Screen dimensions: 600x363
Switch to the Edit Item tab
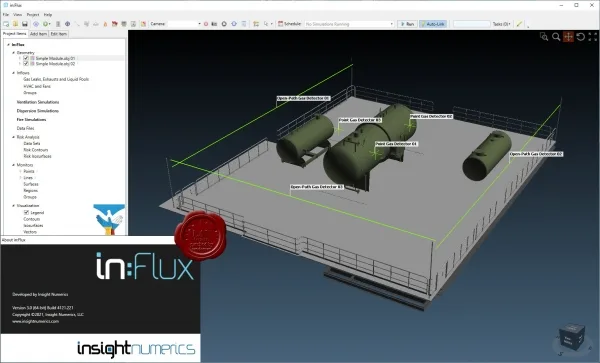pos(59,34)
